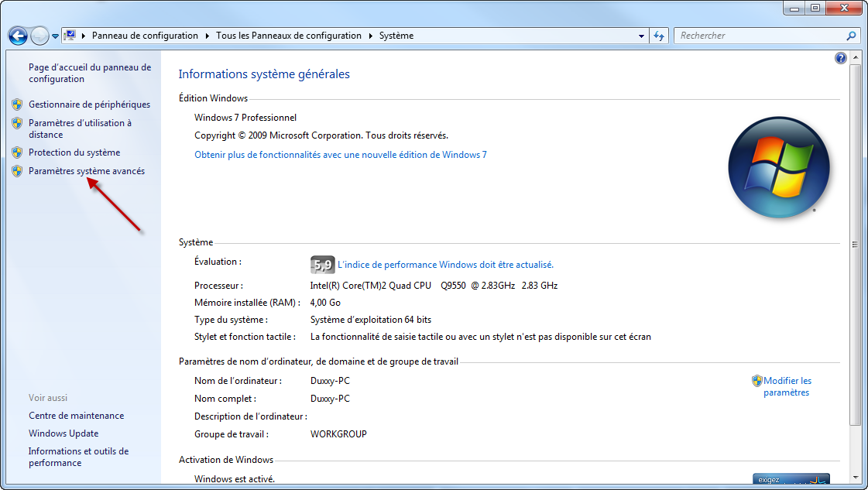Viewport: 868px width, 490px height.
Task: Open Centre de maintenance link
Action: tap(77, 415)
